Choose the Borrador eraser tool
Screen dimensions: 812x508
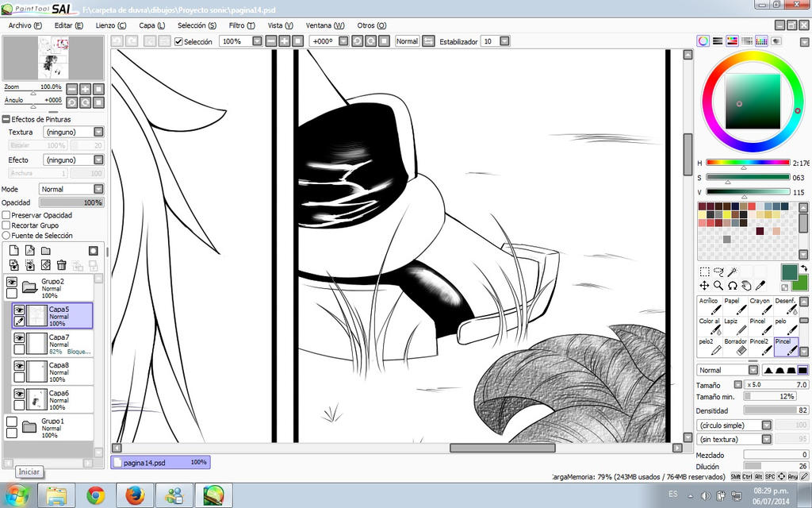point(735,347)
